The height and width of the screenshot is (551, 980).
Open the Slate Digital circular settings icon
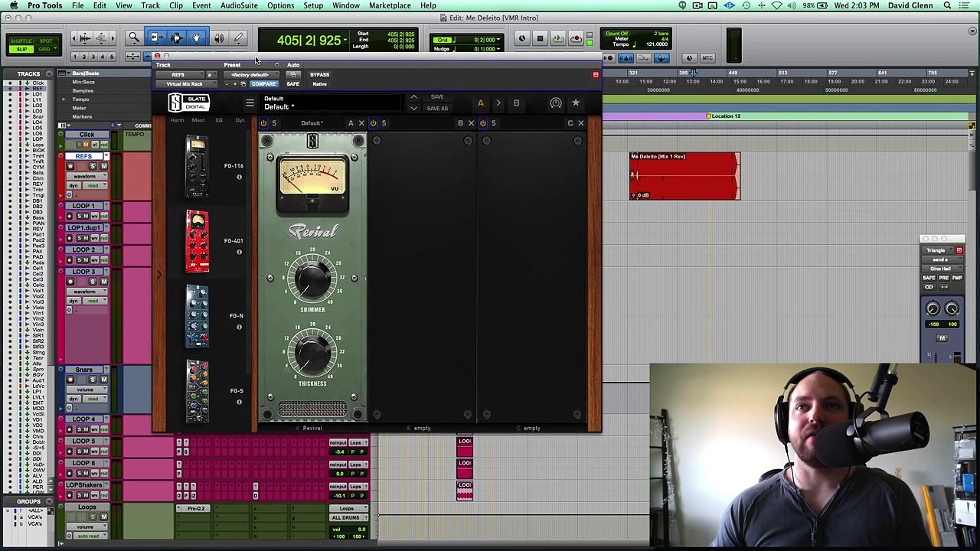tap(556, 103)
